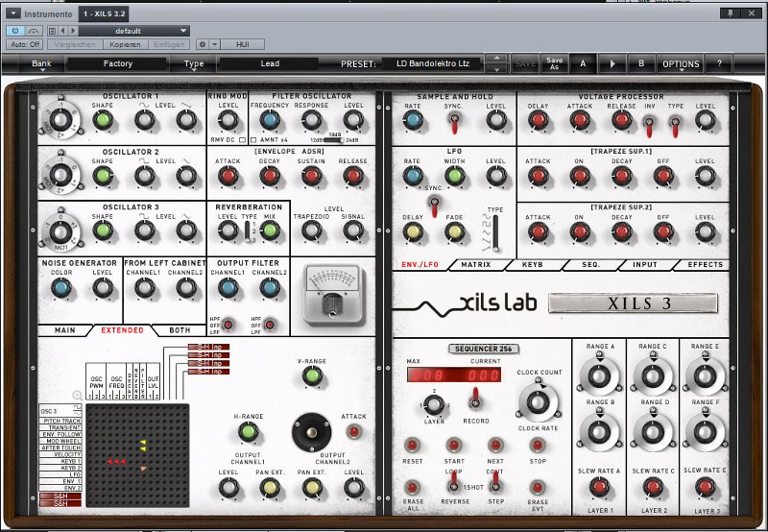The image size is (768, 532).
Task: Adjust the LFO Type waveform slider
Action: (x=495, y=233)
